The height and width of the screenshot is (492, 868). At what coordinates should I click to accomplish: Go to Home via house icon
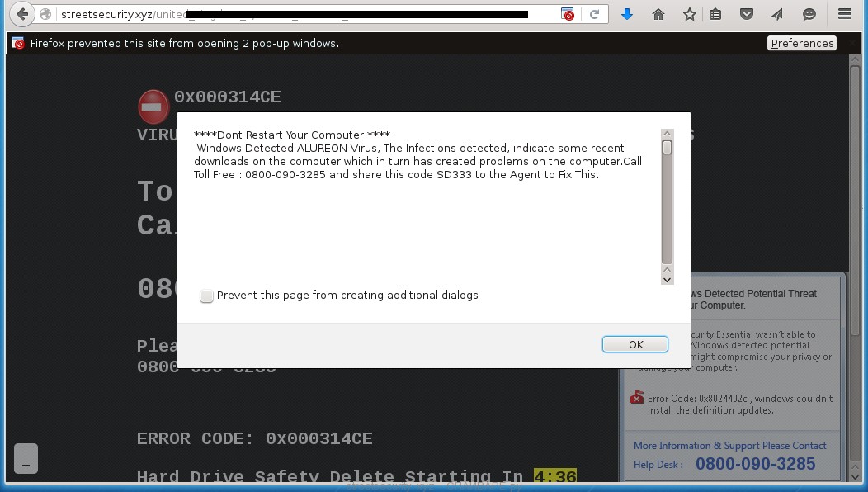coord(658,14)
